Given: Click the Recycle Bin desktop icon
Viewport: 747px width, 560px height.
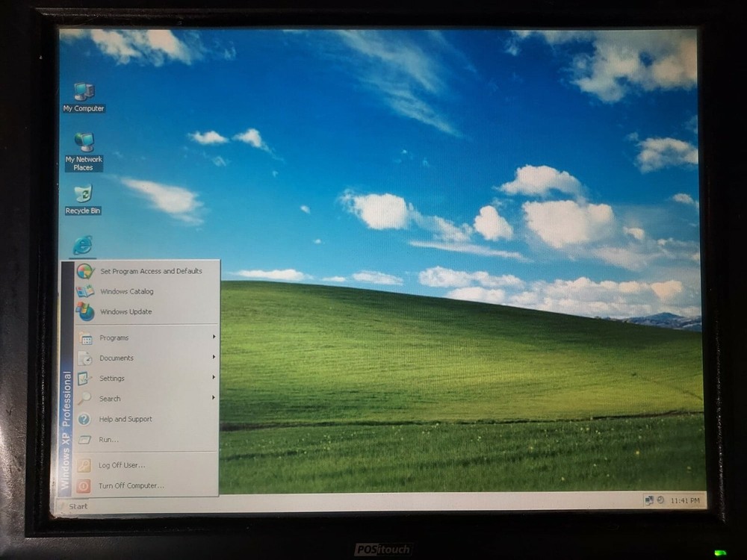Looking at the screenshot, I should click(83, 195).
